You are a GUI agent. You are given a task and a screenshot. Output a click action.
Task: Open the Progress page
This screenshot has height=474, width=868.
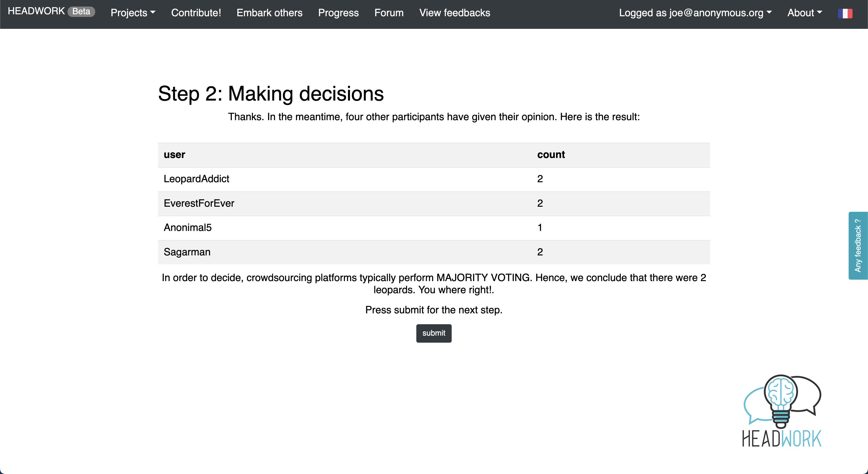click(x=338, y=13)
